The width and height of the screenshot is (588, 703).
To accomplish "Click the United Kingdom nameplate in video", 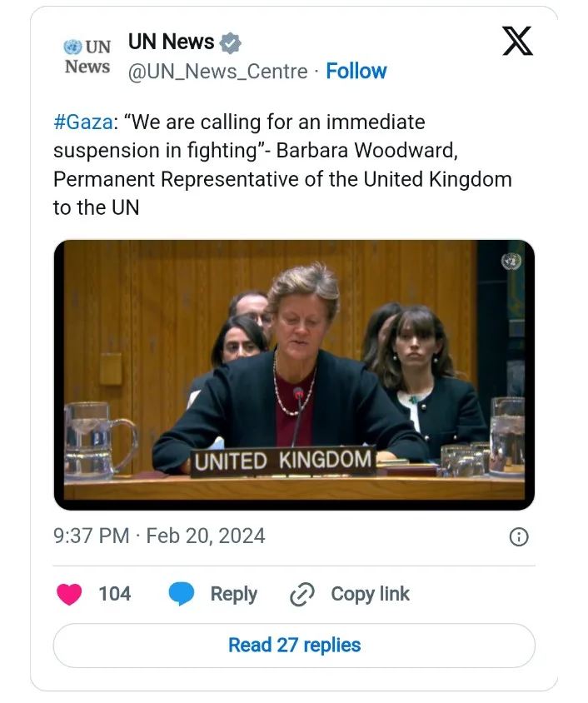I will (282, 460).
